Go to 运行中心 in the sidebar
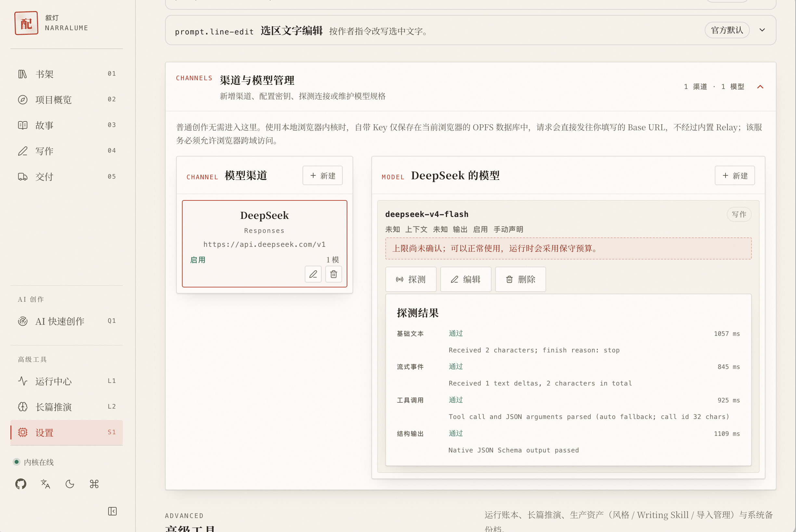The height and width of the screenshot is (532, 796). (x=67, y=381)
